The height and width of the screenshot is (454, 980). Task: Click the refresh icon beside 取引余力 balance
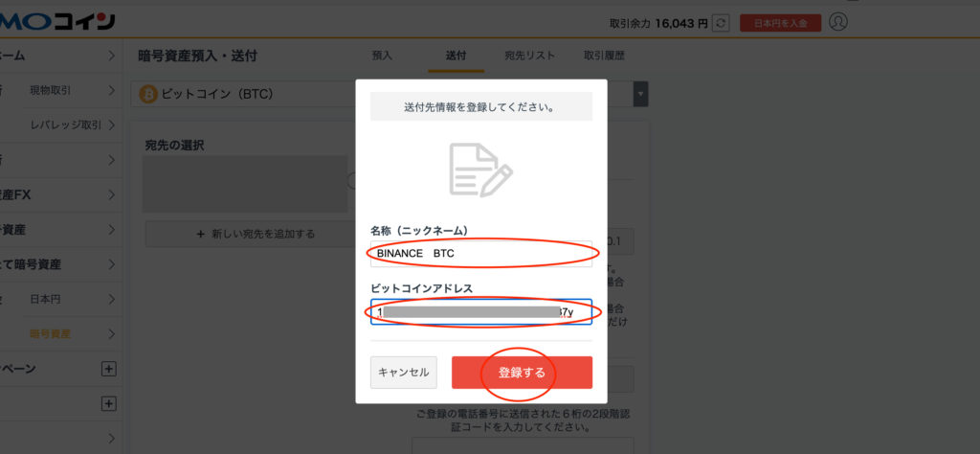(x=721, y=23)
